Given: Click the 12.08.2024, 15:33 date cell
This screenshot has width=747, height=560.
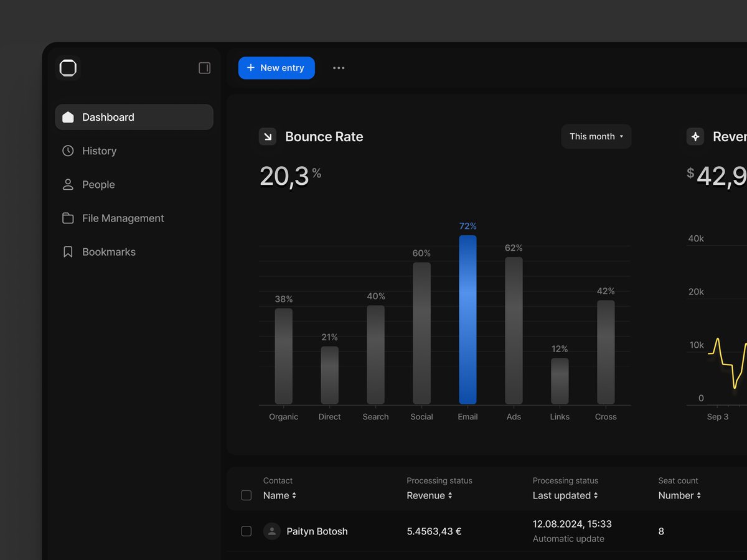Looking at the screenshot, I should (x=572, y=524).
